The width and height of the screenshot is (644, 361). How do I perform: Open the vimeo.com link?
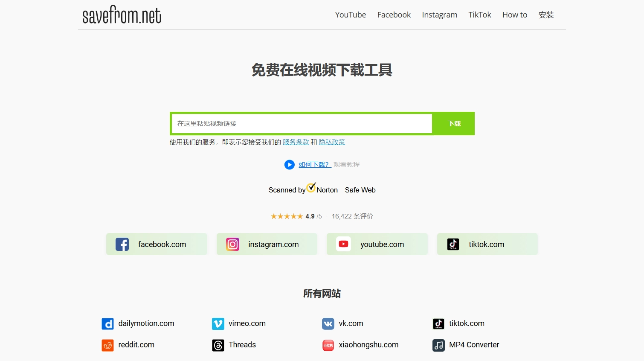tap(247, 323)
